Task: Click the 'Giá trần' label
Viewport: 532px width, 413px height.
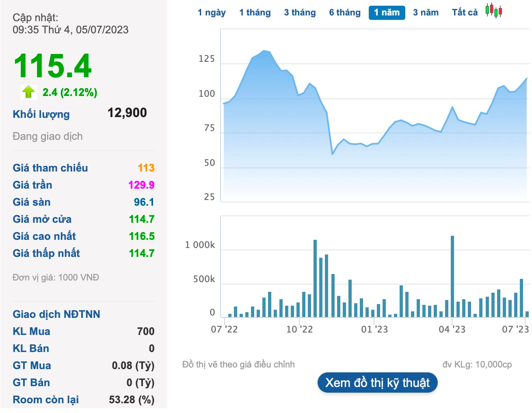Action: pyautogui.click(x=32, y=185)
